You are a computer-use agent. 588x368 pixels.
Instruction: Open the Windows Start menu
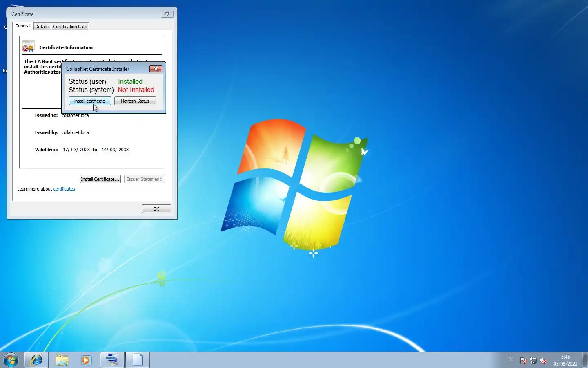coord(11,360)
